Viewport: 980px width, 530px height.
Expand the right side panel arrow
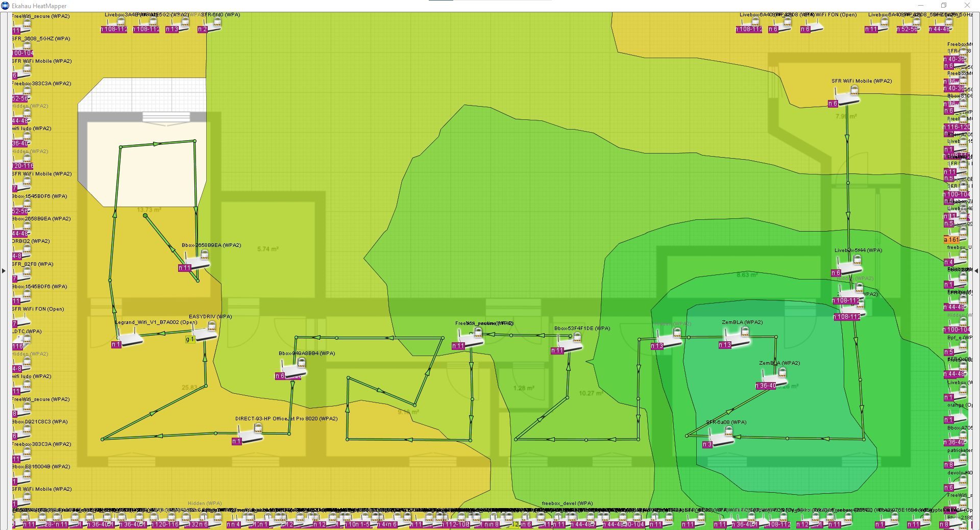coord(976,271)
